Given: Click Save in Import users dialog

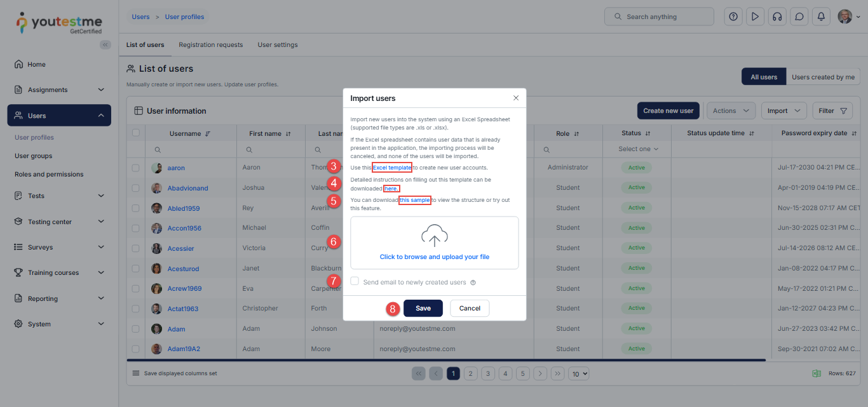Looking at the screenshot, I should (423, 308).
